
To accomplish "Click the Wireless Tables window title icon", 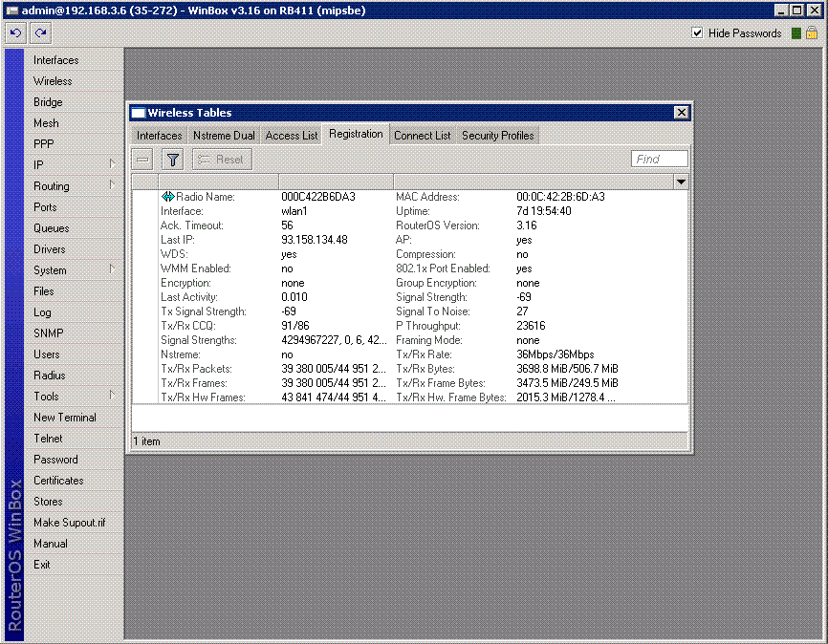I will click(139, 113).
